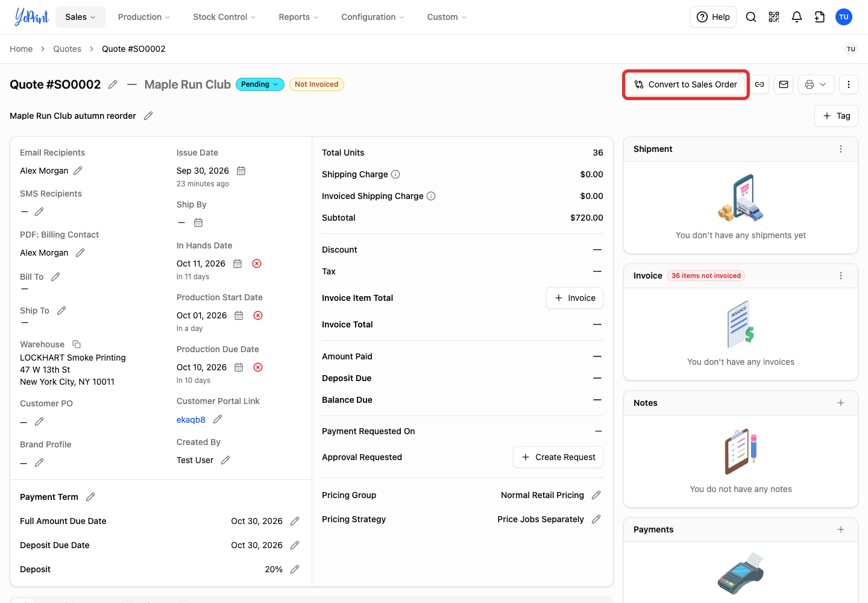Clear the Production Start Date

click(258, 315)
